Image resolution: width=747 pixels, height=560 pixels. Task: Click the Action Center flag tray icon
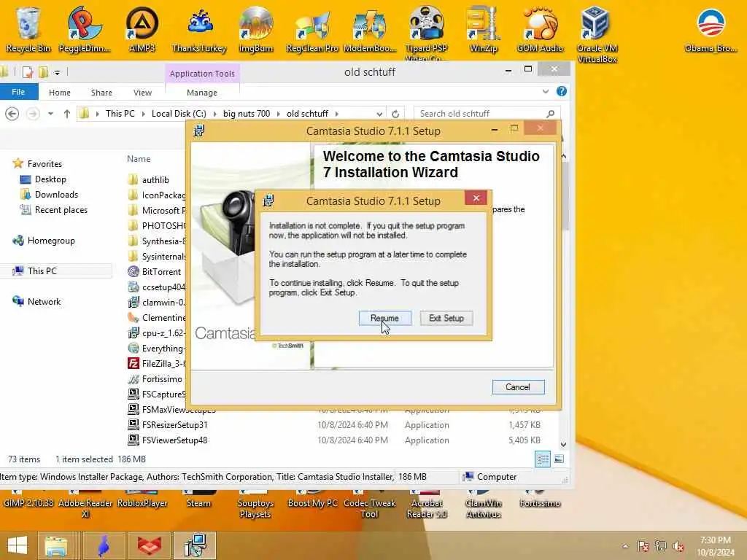(x=643, y=546)
